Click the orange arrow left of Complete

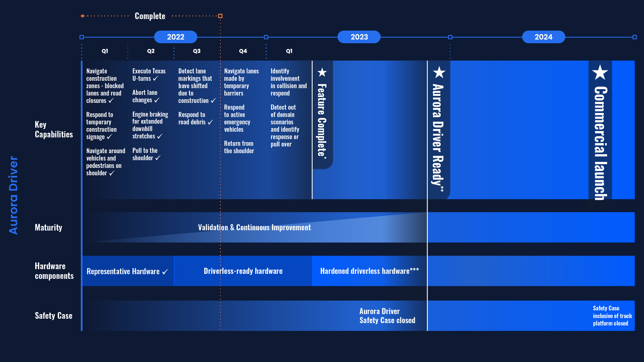tap(82, 16)
